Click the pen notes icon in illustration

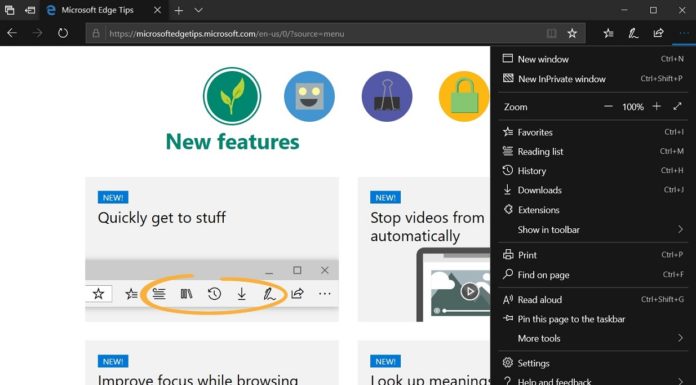pos(269,294)
